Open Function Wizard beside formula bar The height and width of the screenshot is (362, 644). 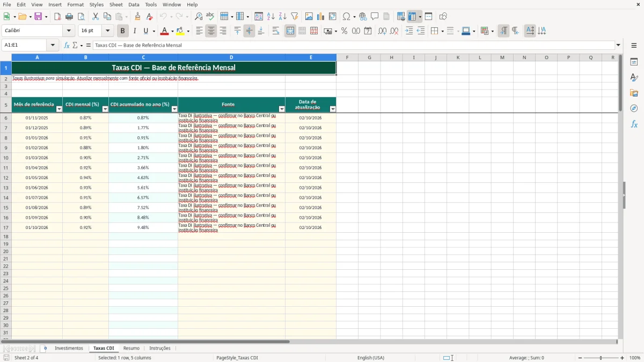coord(67,45)
